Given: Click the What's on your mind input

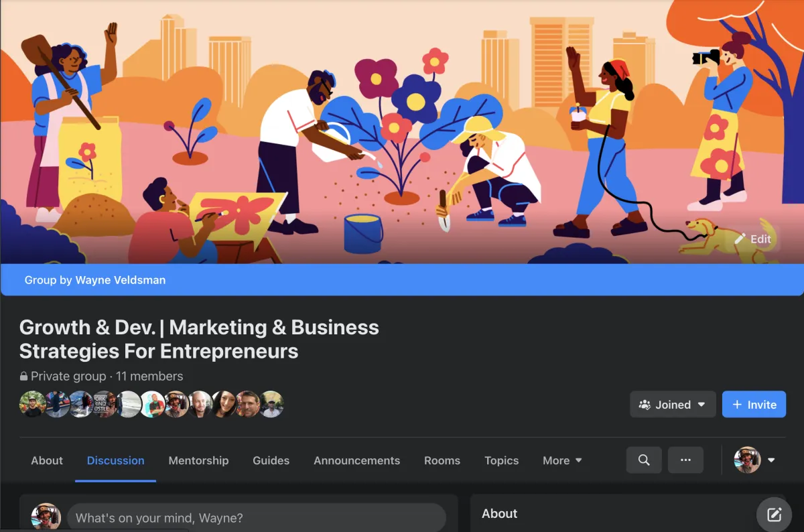Looking at the screenshot, I should click(x=257, y=518).
